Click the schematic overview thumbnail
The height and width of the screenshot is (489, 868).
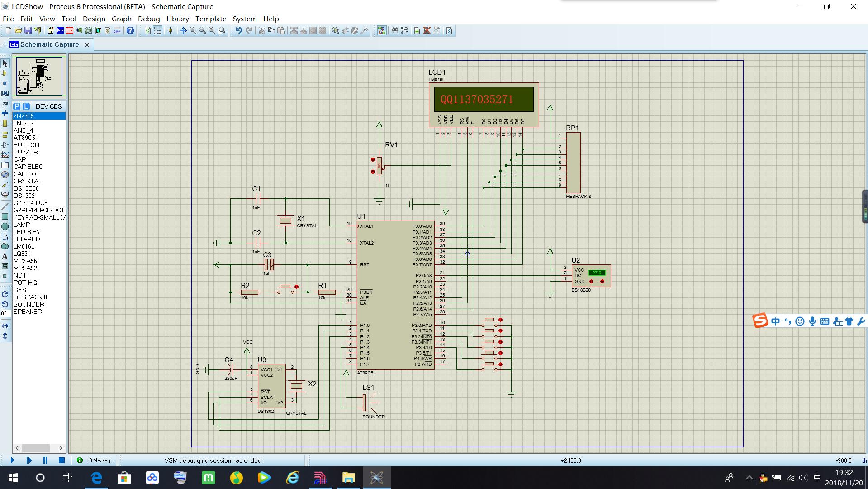point(39,76)
